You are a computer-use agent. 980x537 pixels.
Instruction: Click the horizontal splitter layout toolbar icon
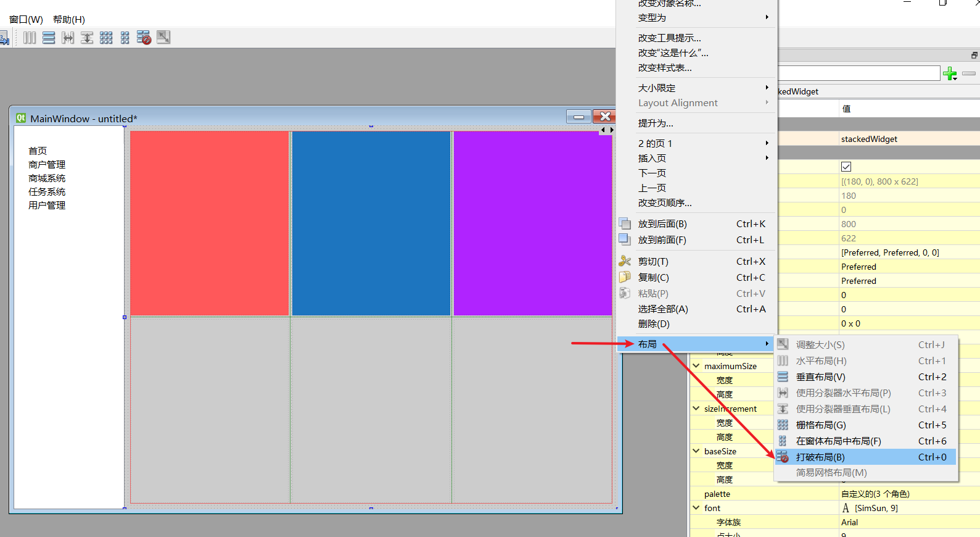(x=68, y=38)
